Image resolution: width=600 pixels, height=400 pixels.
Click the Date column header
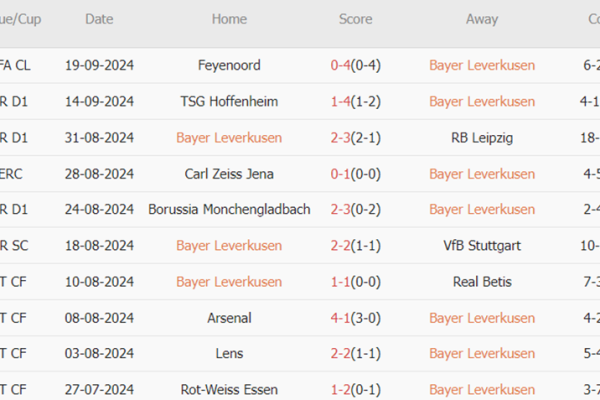point(99,19)
